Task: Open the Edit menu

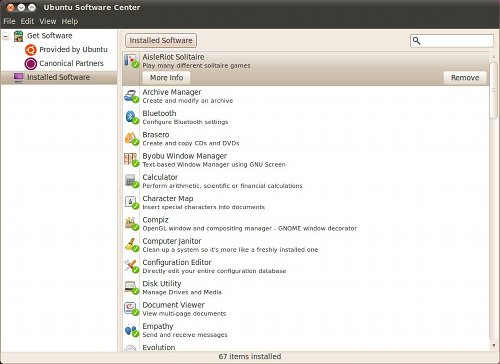Action: 27,21
